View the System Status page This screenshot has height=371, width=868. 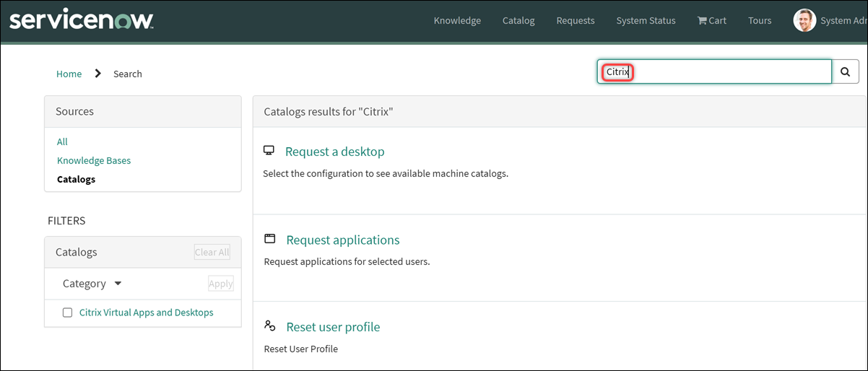(646, 20)
